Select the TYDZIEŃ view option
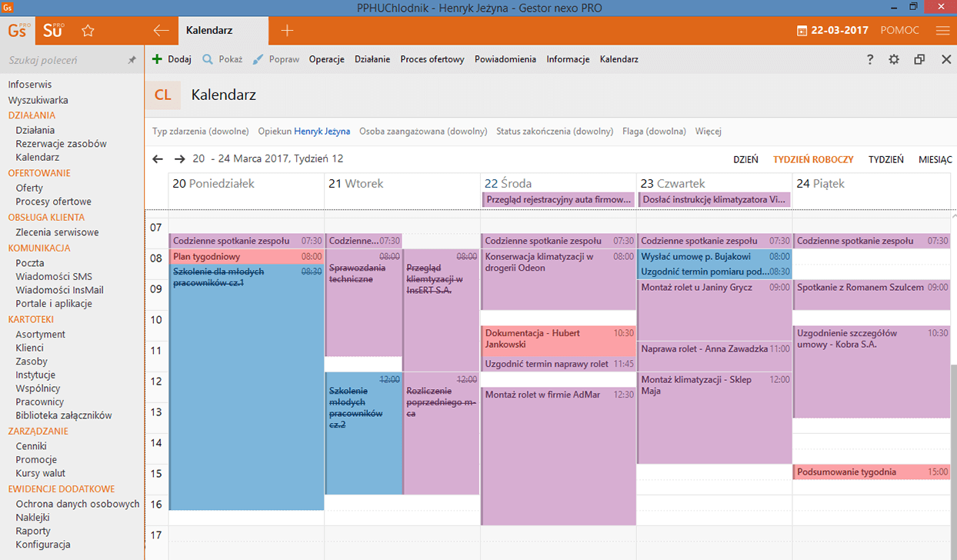This screenshot has height=560, width=957. tap(885, 159)
